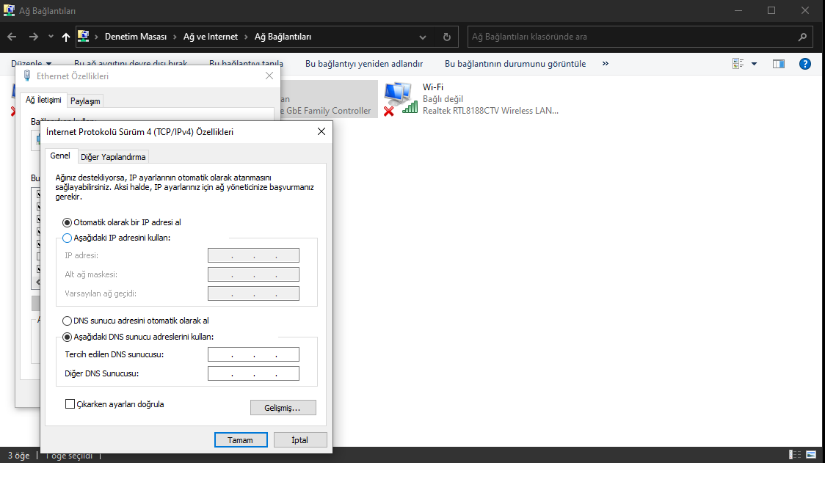Click the 'Gelişmiş...' button
The height and width of the screenshot is (504, 825).
[x=283, y=407]
